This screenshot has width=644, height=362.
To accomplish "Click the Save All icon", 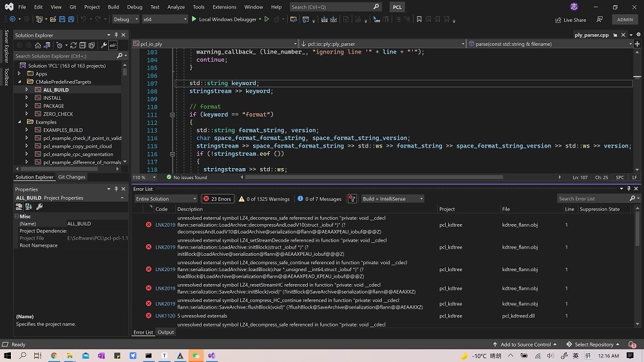I will click(71, 19).
